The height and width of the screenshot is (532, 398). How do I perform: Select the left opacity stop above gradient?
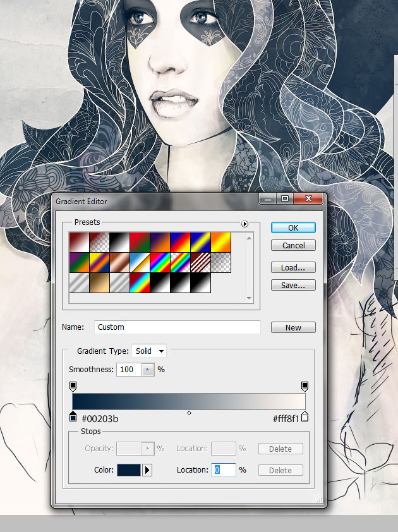click(x=73, y=387)
